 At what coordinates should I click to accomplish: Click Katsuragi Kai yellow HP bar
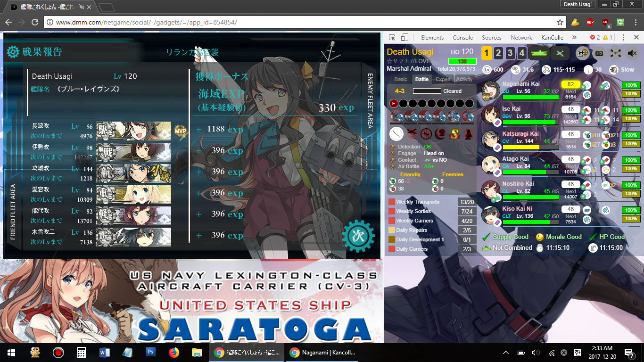(x=530, y=147)
